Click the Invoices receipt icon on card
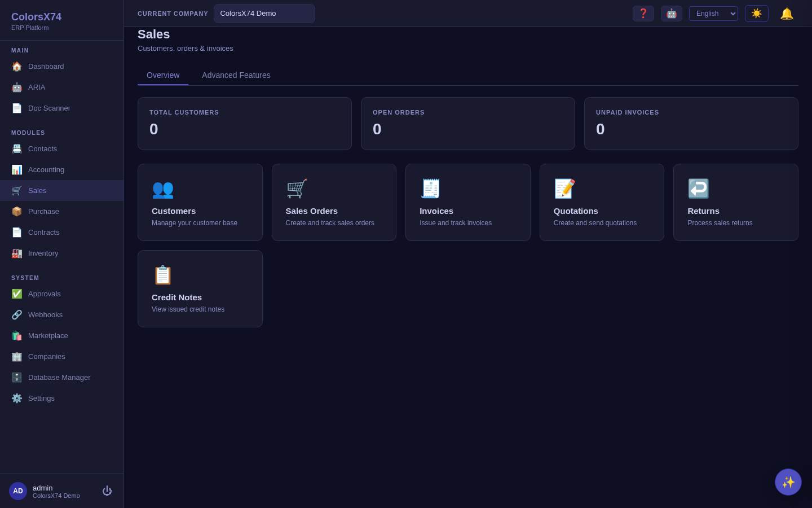This screenshot has width=812, height=508. (431, 189)
